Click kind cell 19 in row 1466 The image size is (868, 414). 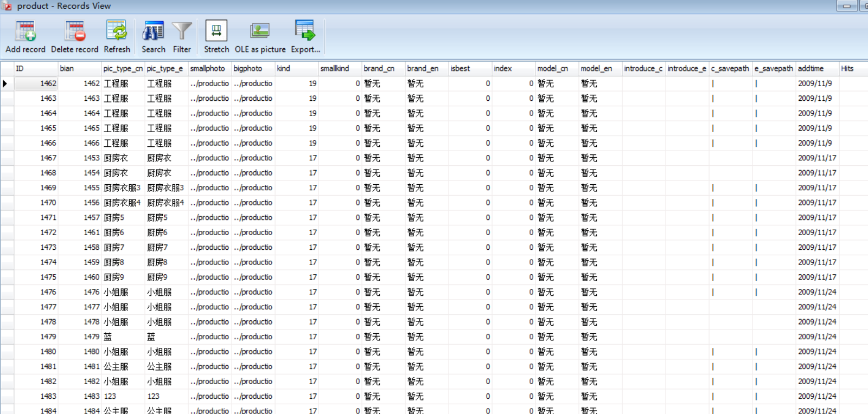pos(297,143)
